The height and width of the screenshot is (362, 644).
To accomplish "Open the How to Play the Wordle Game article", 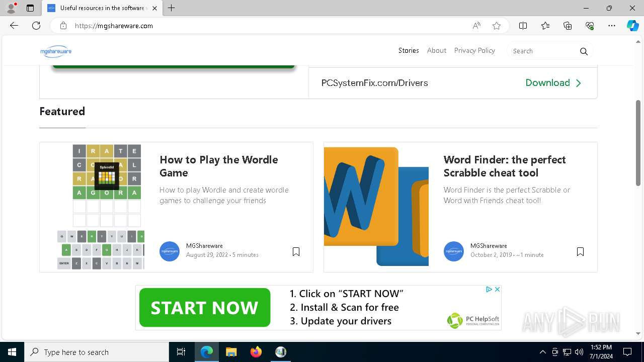I will (219, 166).
